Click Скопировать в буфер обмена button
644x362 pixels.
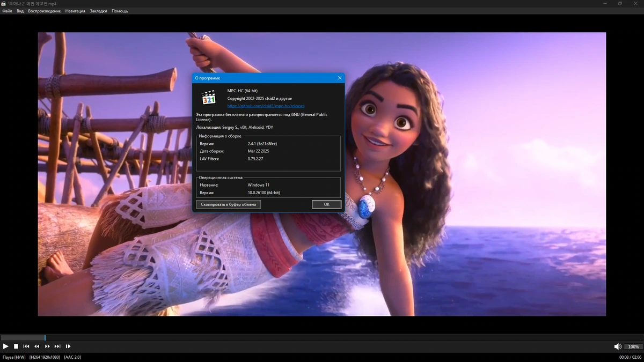[228, 204]
